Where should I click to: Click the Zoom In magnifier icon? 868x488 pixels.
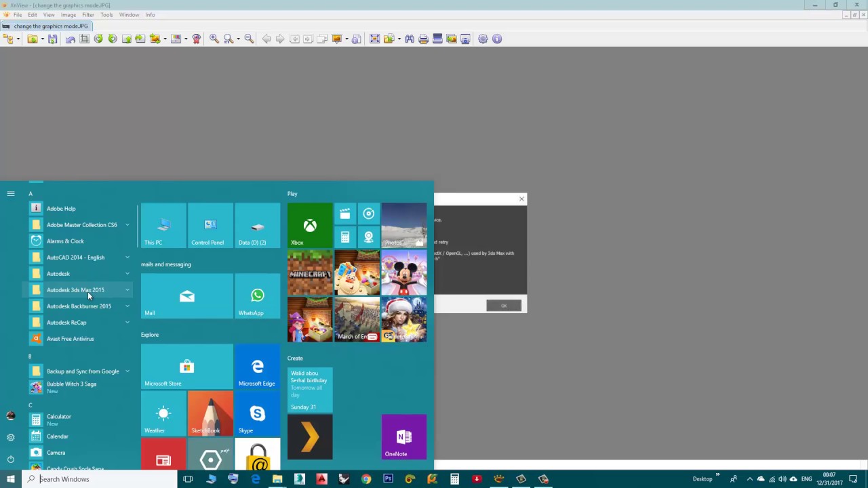[214, 39]
